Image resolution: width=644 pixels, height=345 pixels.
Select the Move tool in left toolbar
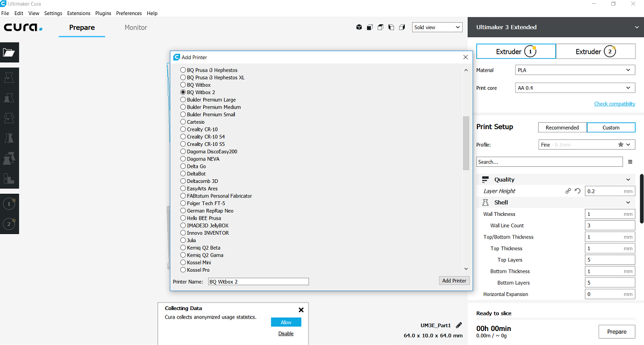[9, 78]
